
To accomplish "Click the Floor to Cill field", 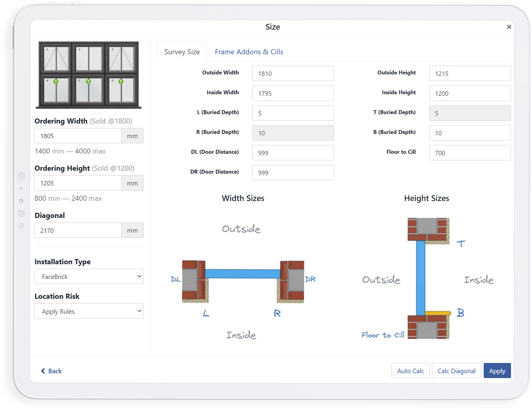I will click(x=470, y=153).
